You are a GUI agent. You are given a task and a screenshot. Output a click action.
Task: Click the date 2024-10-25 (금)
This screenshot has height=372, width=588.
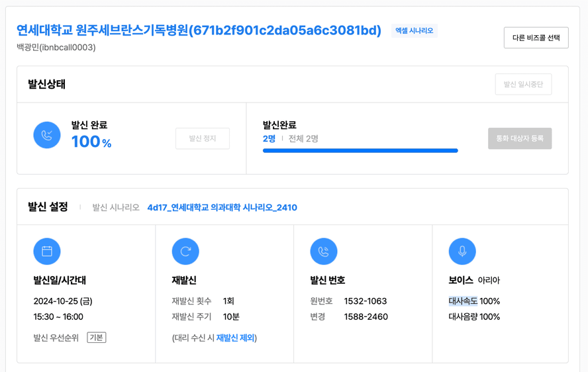[x=63, y=301]
